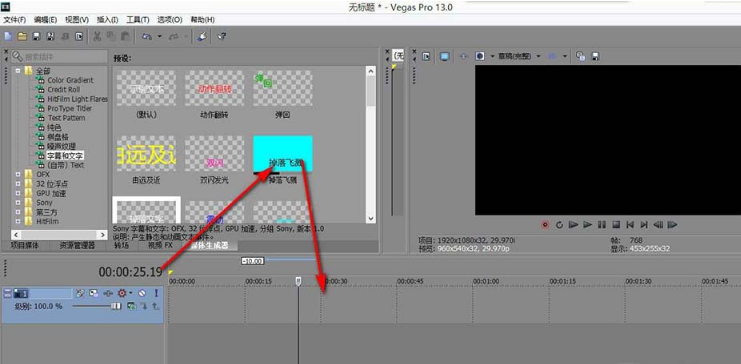Open preview quality 草稿(完整) dropdown
This screenshot has width=741, height=364.
518,56
